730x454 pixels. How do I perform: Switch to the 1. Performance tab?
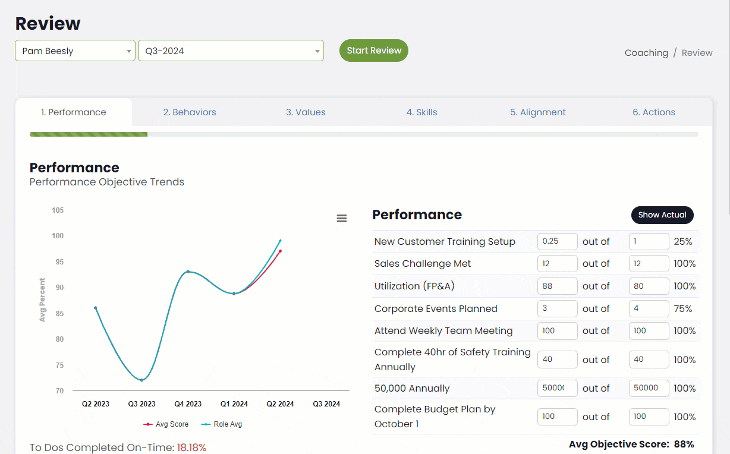pos(74,112)
